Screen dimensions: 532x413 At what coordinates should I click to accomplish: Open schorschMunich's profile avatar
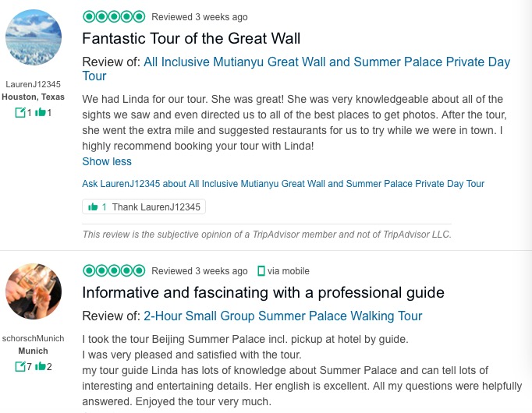pyautogui.click(x=33, y=292)
